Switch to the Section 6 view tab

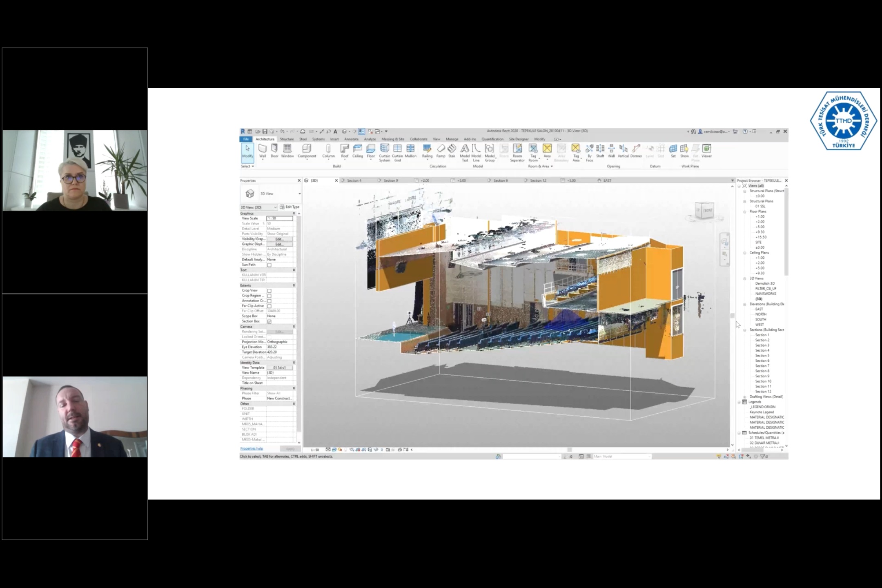tap(500, 180)
